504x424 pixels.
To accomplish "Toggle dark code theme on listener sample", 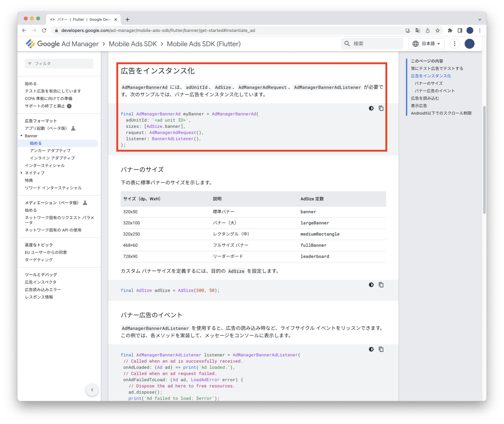I will point(371,349).
